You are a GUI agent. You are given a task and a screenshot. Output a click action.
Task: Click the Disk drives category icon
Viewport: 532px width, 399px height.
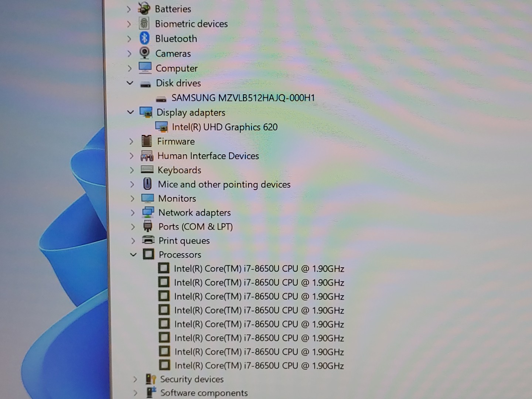[x=146, y=84]
